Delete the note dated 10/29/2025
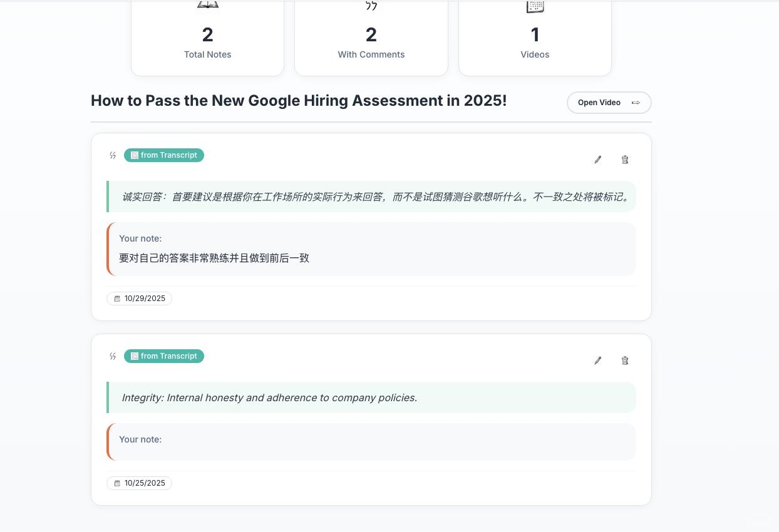Image resolution: width=779 pixels, height=532 pixels. [625, 160]
